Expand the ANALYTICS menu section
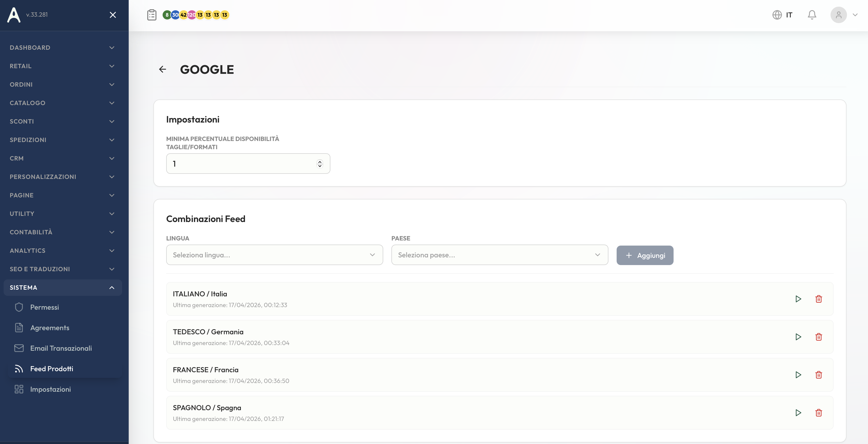The width and height of the screenshot is (868, 444). point(63,251)
